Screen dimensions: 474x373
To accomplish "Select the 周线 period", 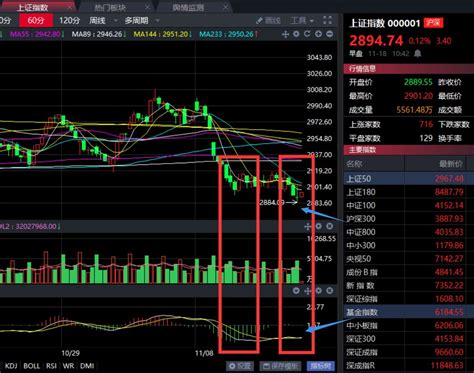I will point(97,21).
